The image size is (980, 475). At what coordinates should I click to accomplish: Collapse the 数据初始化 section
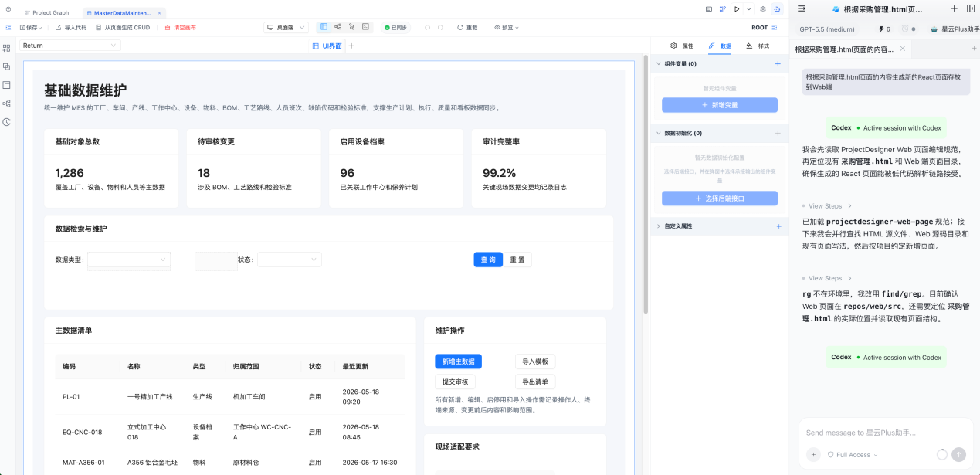659,133
